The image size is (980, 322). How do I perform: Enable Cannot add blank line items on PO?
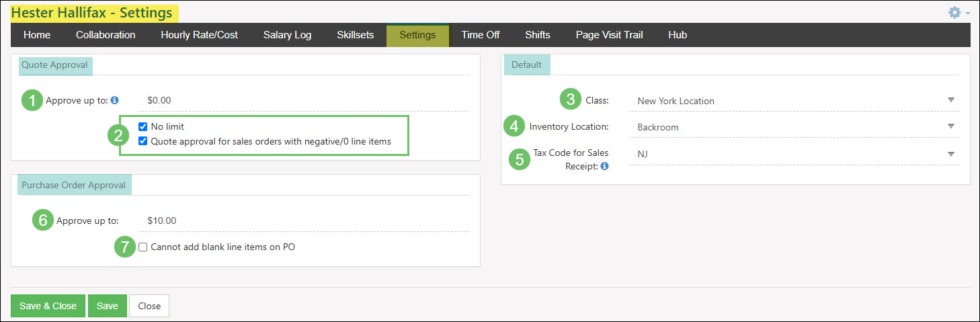click(x=142, y=247)
